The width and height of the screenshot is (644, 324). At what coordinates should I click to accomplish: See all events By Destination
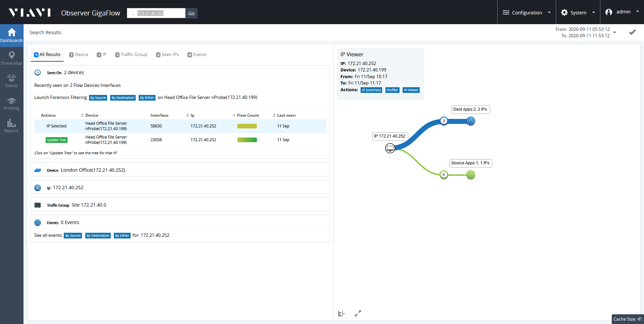click(x=98, y=236)
